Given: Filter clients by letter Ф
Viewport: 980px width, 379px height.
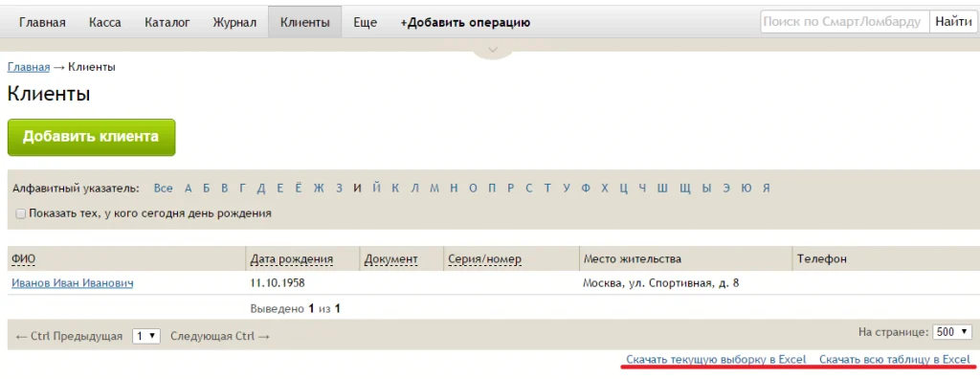Looking at the screenshot, I should pos(586,189).
